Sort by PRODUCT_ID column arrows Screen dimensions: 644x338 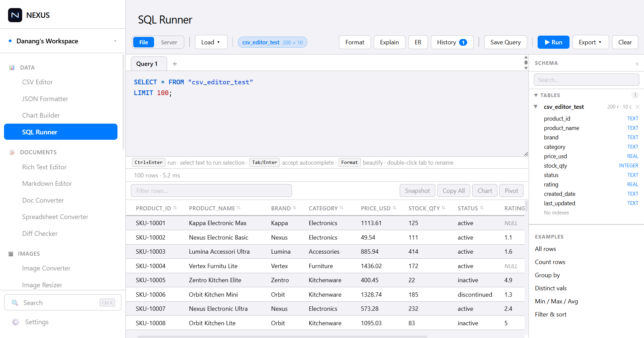[175, 208]
